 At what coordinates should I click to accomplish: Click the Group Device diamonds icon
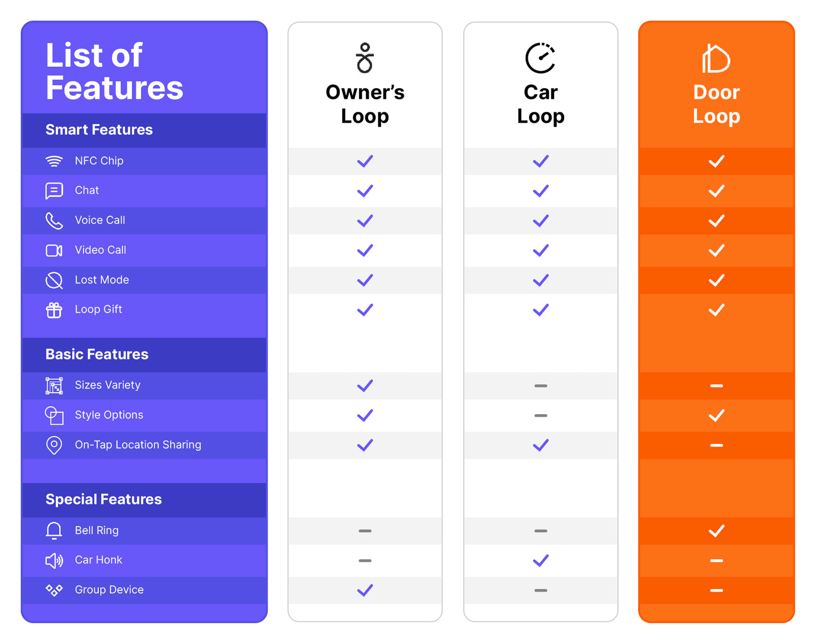pyautogui.click(x=54, y=590)
